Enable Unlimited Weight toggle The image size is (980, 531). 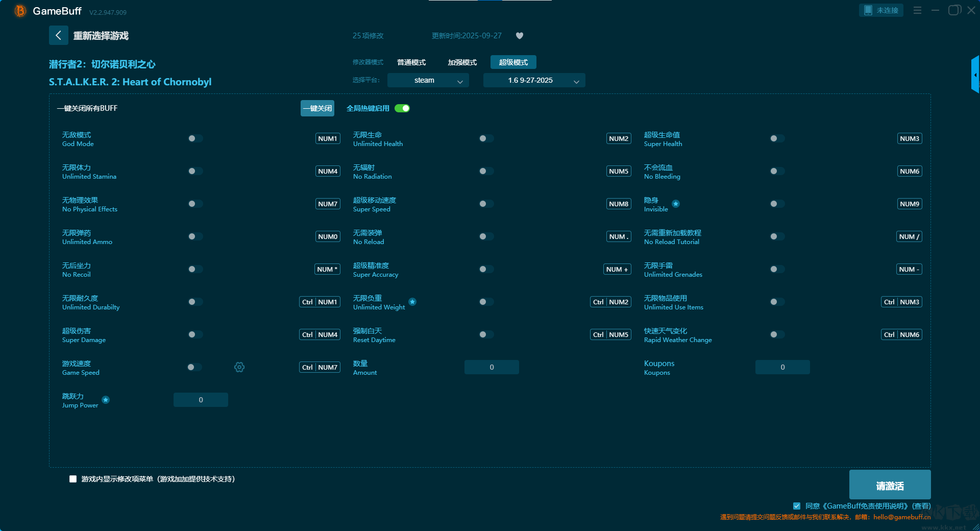pos(486,302)
